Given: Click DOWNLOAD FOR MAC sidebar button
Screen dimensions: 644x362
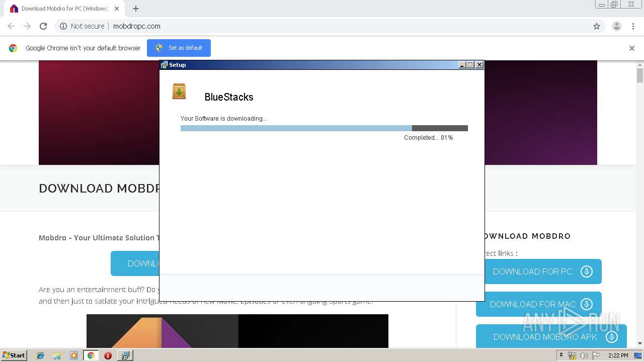Looking at the screenshot, I should pos(538,304).
